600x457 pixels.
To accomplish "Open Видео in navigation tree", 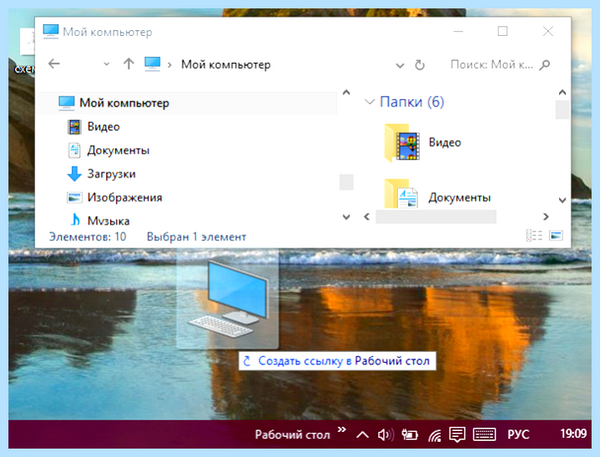I will point(103,127).
